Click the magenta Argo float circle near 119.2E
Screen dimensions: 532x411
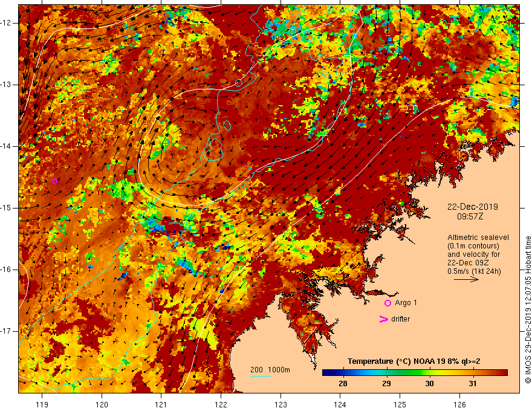(54, 181)
